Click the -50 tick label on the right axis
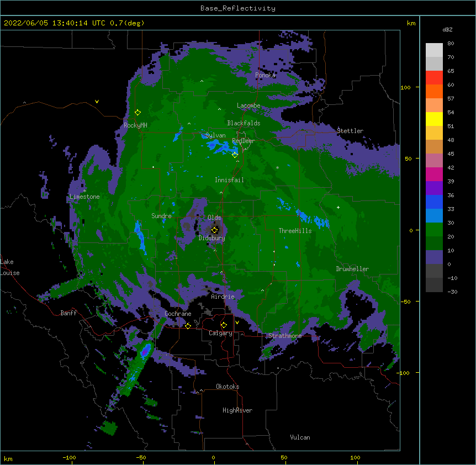 click(405, 302)
